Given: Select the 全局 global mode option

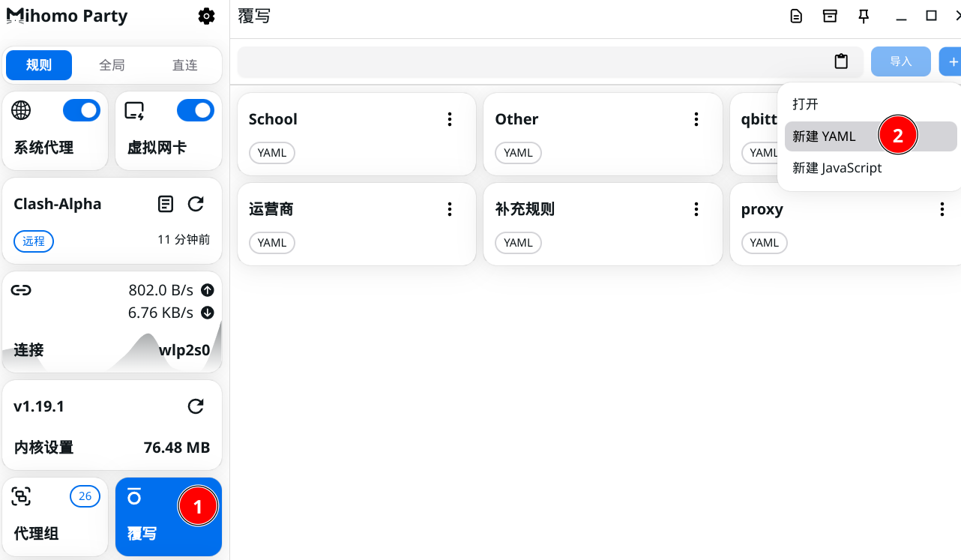Looking at the screenshot, I should (112, 65).
